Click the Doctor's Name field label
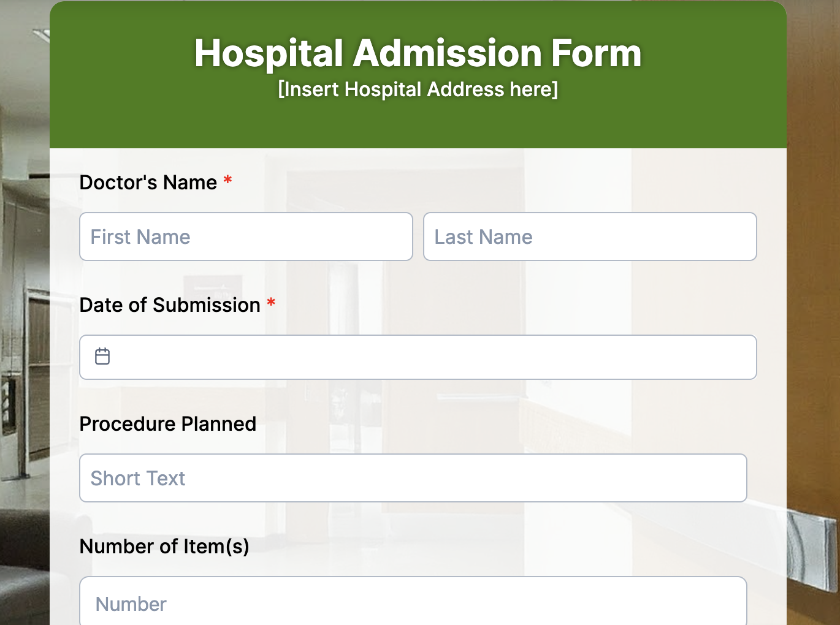This screenshot has width=840, height=625. point(147,182)
